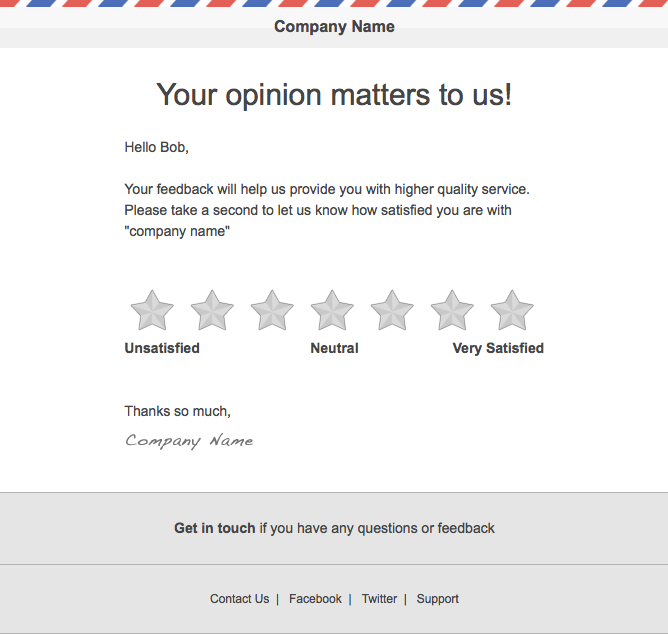Click the Neutral label under the stars

334,348
